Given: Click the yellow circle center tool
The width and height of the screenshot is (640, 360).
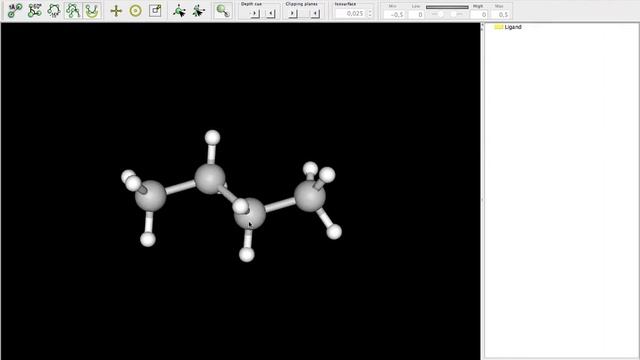Looking at the screenshot, I should 136,11.
